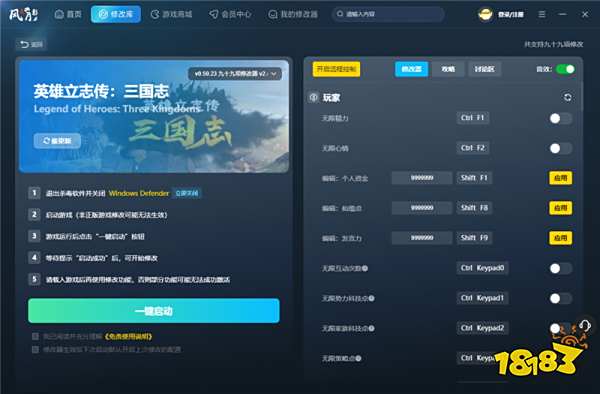Click the game banner image 英雄立志传：三国志
Viewport: 600px width, 394px height.
154,116
